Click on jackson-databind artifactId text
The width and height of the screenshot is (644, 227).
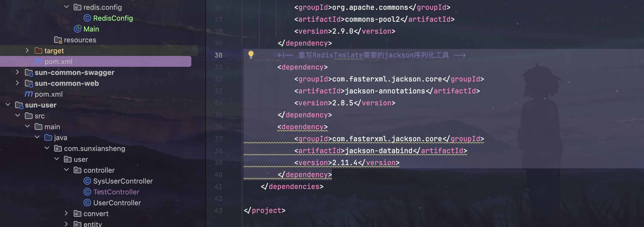click(378, 151)
